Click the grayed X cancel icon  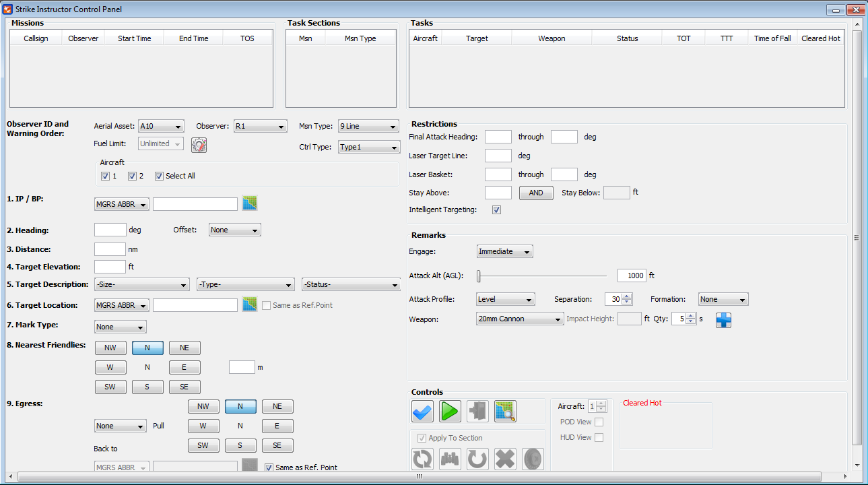[505, 459]
